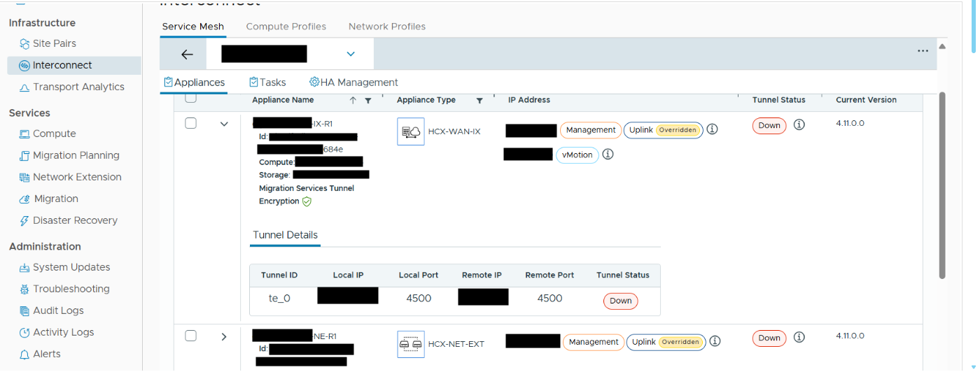
Task: Open the HA Management tab
Action: pos(353,83)
